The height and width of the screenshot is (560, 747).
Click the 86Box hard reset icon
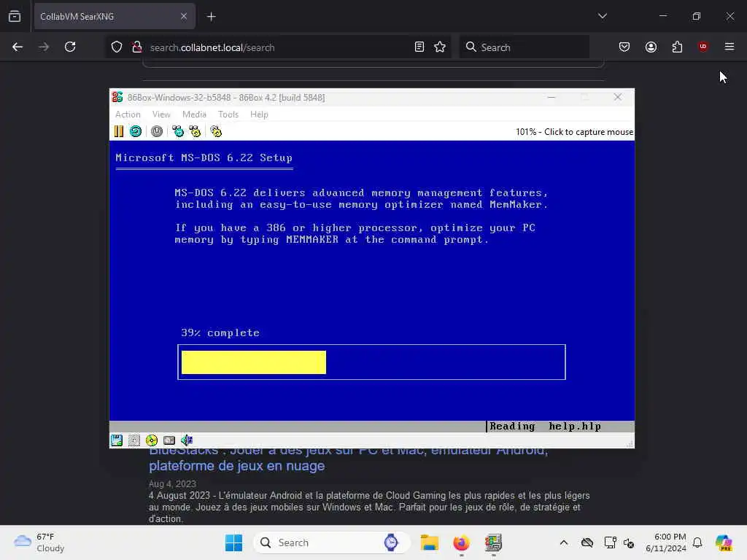(136, 131)
